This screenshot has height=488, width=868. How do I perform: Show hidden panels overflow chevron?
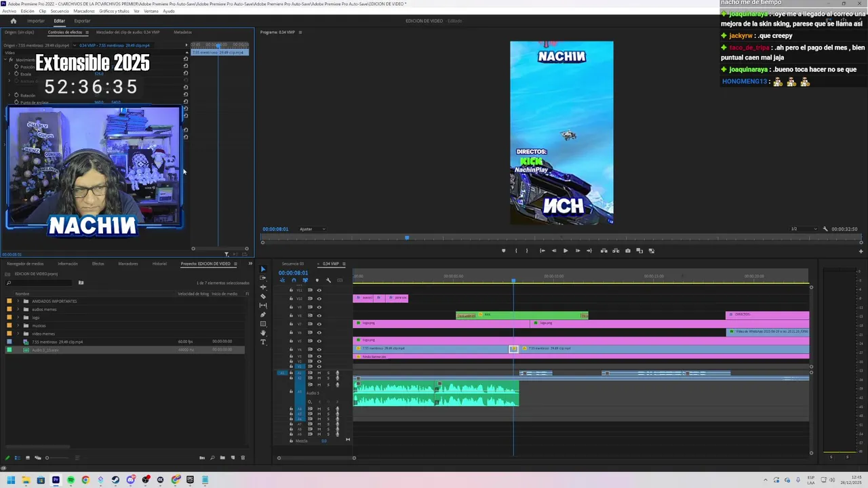250,264
